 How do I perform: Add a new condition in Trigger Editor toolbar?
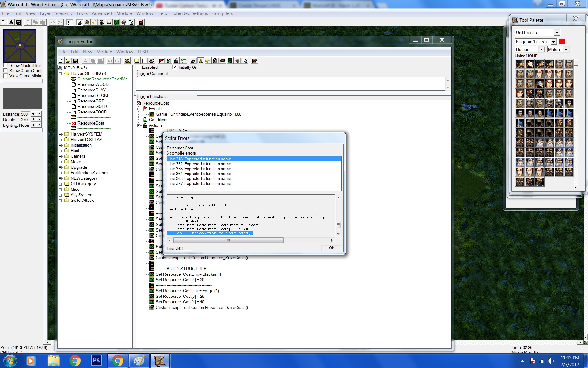(x=169, y=61)
